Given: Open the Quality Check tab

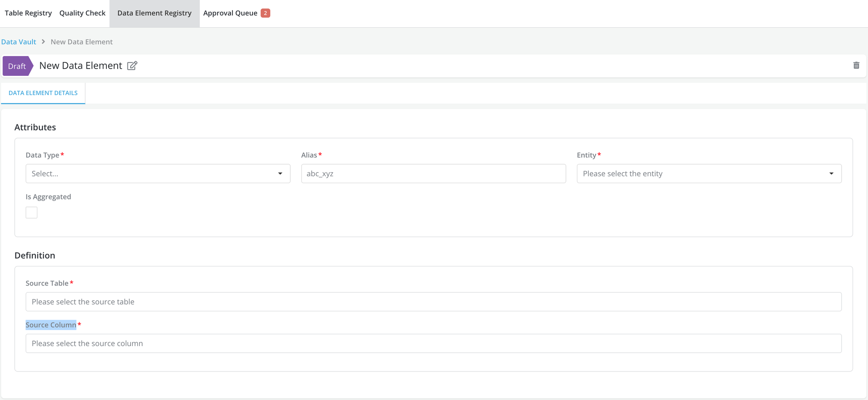Looking at the screenshot, I should [x=82, y=13].
